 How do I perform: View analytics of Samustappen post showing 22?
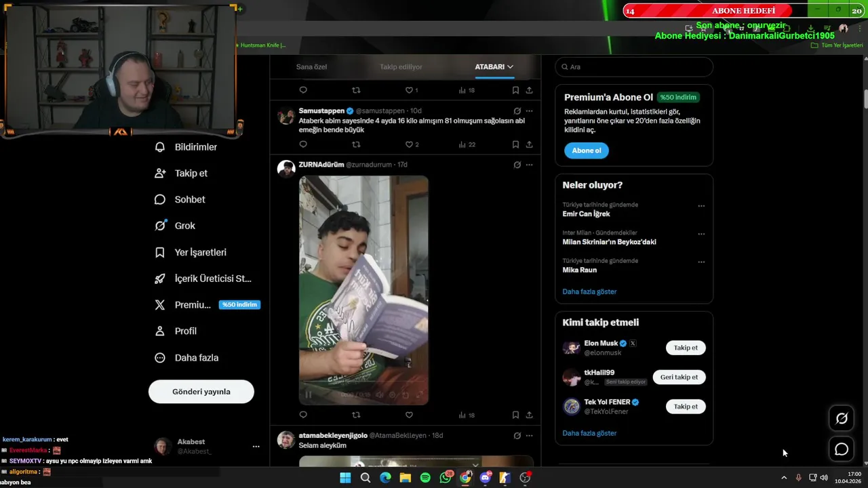467,144
